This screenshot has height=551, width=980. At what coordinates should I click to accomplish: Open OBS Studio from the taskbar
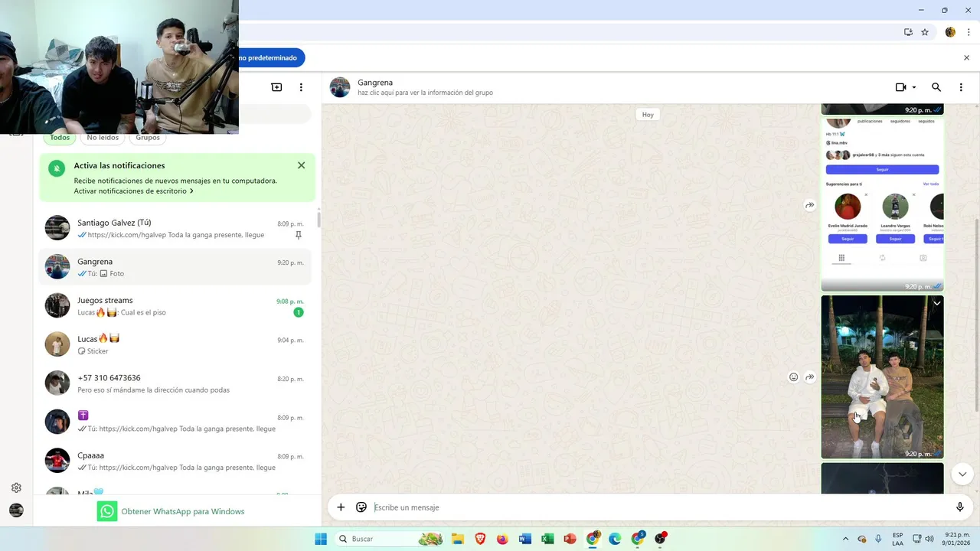point(660,539)
